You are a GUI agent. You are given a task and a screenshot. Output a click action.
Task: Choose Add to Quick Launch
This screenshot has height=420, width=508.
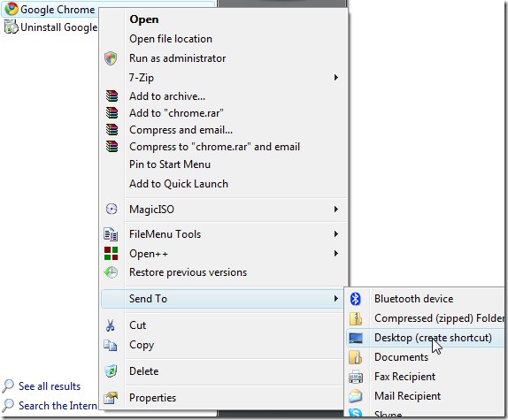coord(224,184)
